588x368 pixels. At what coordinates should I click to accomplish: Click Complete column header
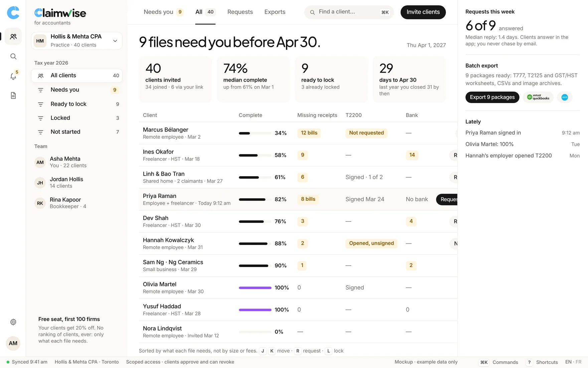[x=250, y=115]
